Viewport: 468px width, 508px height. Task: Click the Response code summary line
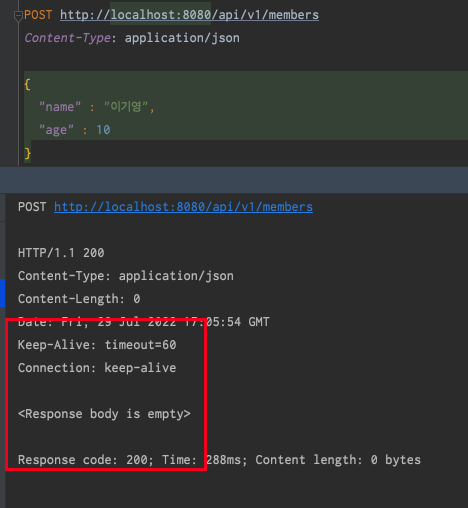point(219,460)
